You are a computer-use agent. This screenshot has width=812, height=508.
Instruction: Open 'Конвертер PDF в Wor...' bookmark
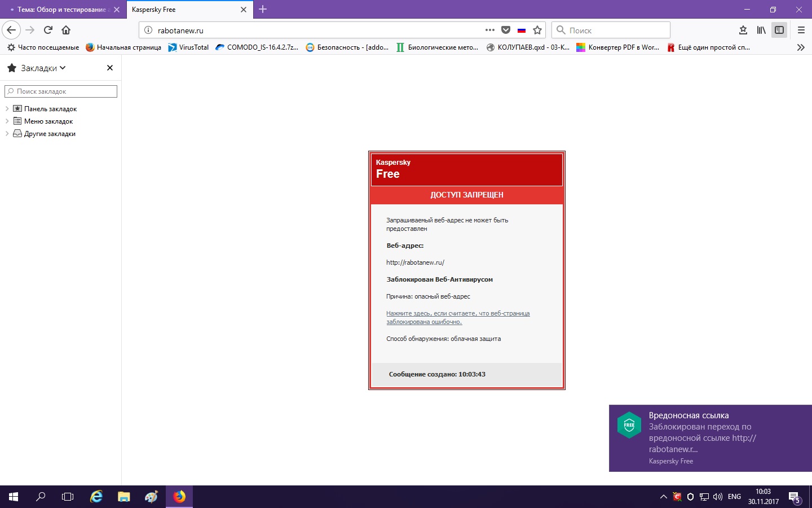coord(618,47)
